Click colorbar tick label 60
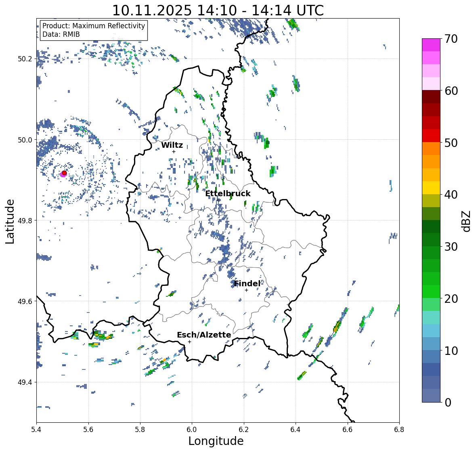476x451 pixels. click(451, 91)
